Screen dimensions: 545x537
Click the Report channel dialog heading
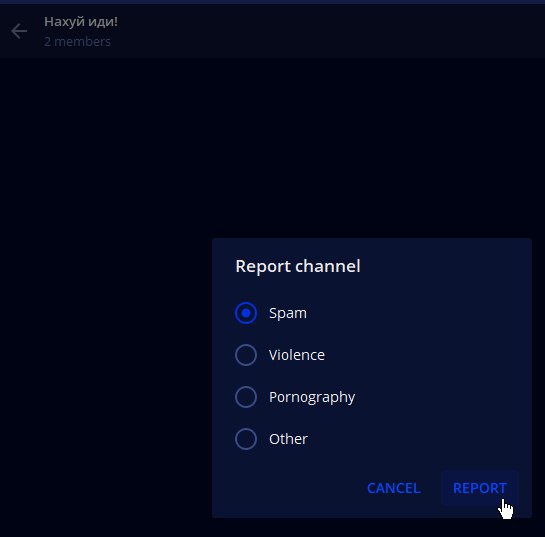point(298,266)
